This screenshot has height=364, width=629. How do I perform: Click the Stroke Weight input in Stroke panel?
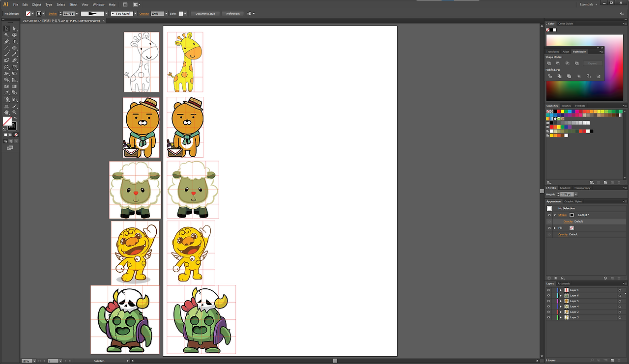click(x=567, y=195)
